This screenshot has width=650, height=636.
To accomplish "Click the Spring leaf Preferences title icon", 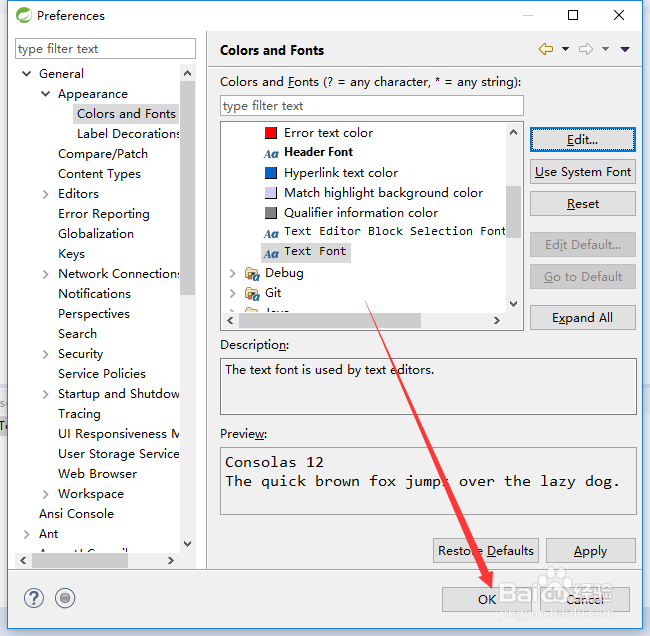I will click(x=24, y=15).
